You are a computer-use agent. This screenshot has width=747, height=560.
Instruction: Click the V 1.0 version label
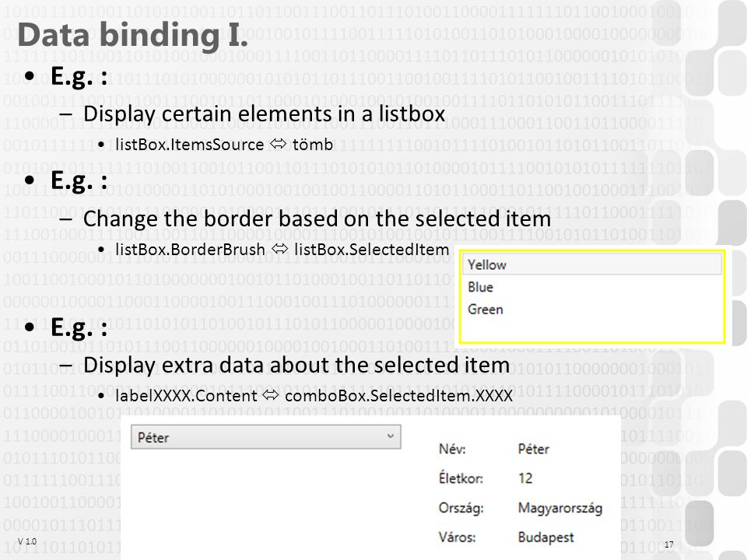coord(27,541)
